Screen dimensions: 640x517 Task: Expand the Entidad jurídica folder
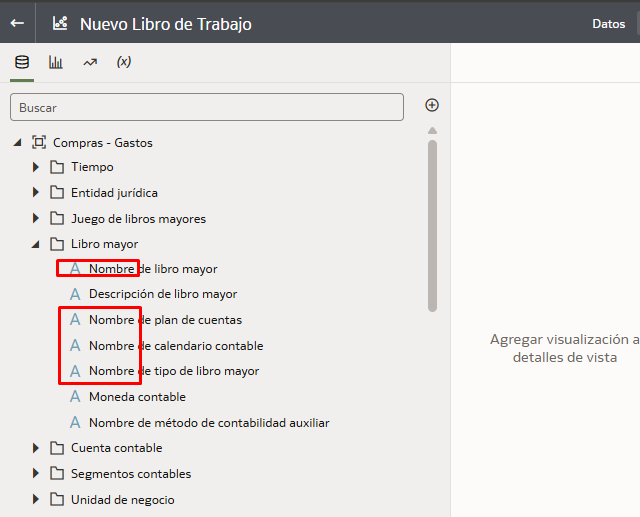[x=36, y=193]
